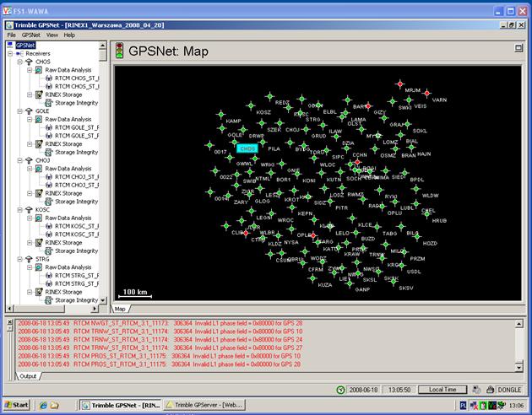This screenshot has height=415, width=532.
Task: Select the GPSNet root tree node
Action: point(25,46)
